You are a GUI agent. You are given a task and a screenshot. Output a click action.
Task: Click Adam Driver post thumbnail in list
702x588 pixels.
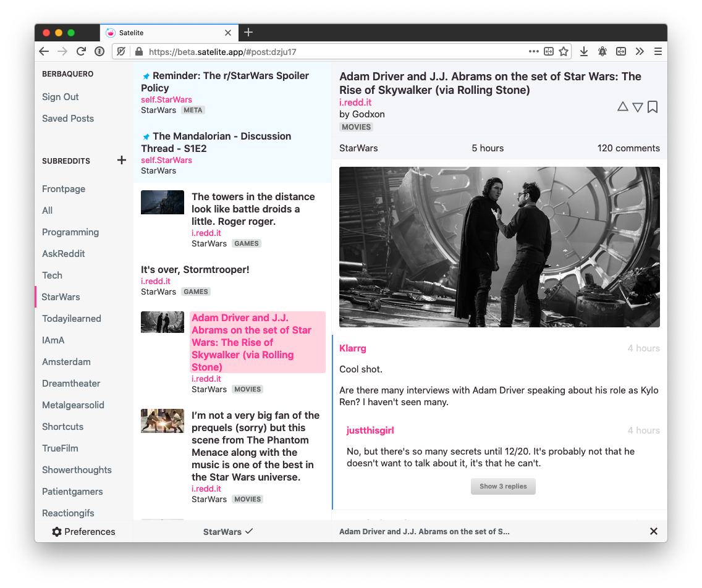(162, 322)
